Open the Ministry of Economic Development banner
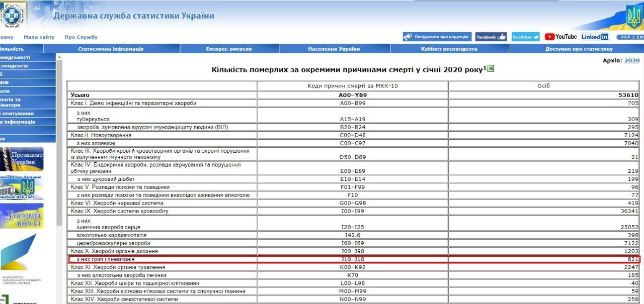The height and width of the screenshot is (304, 644). point(22,260)
